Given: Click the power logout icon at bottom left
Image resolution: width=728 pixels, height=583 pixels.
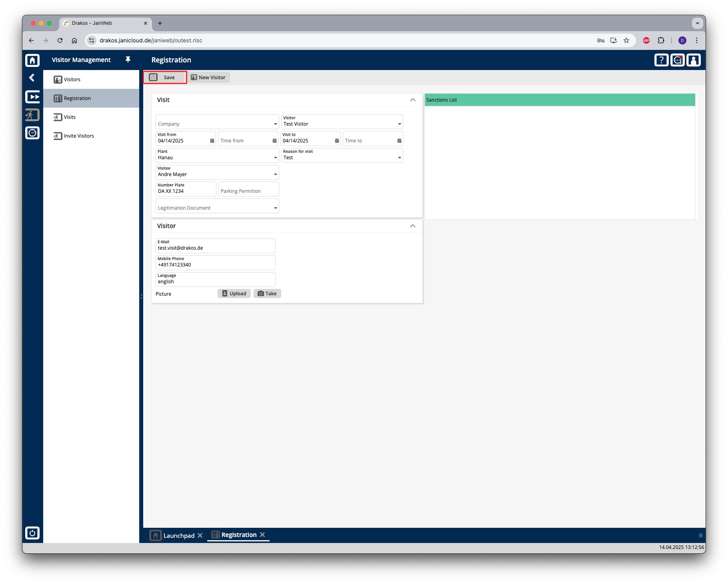Looking at the screenshot, I should click(x=32, y=533).
